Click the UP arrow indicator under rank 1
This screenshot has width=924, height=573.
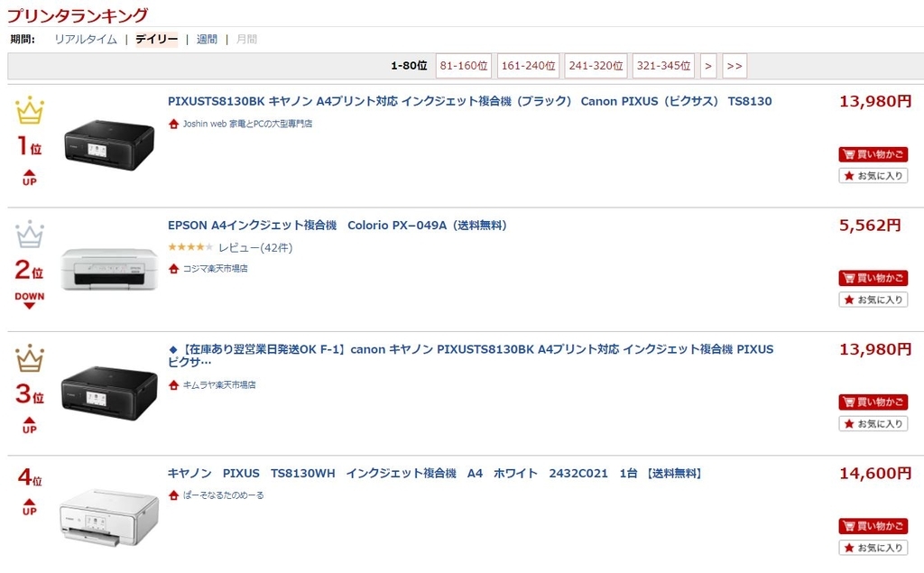[x=30, y=178]
